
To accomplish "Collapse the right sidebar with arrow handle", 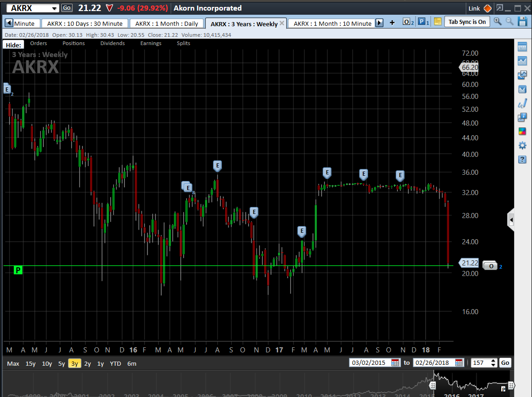I will (511, 220).
